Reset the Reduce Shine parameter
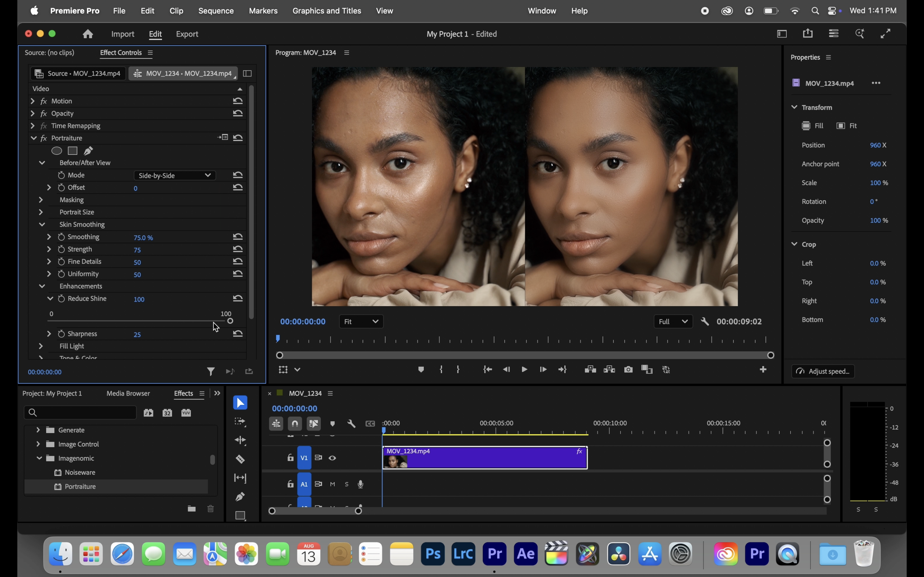The width and height of the screenshot is (924, 577). click(x=238, y=298)
